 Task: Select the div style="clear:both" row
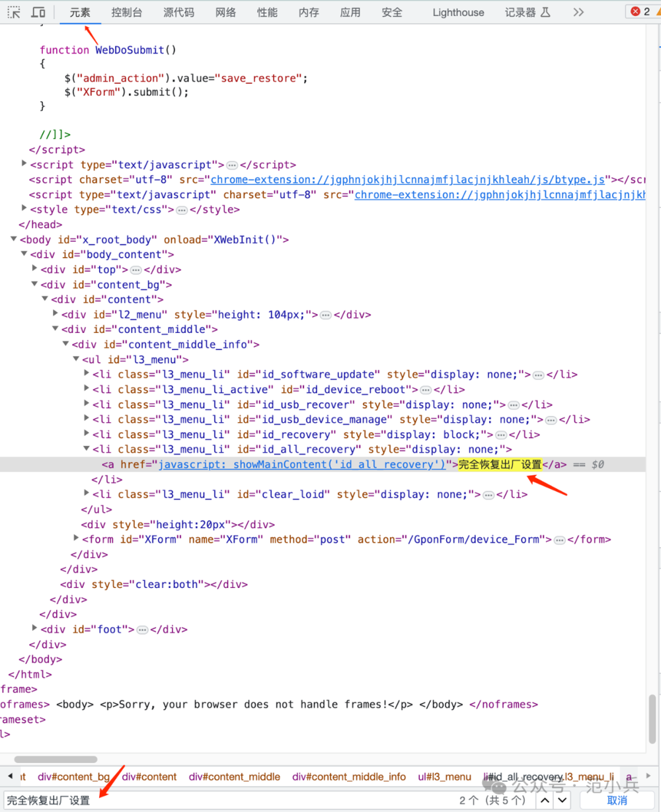pos(154,585)
